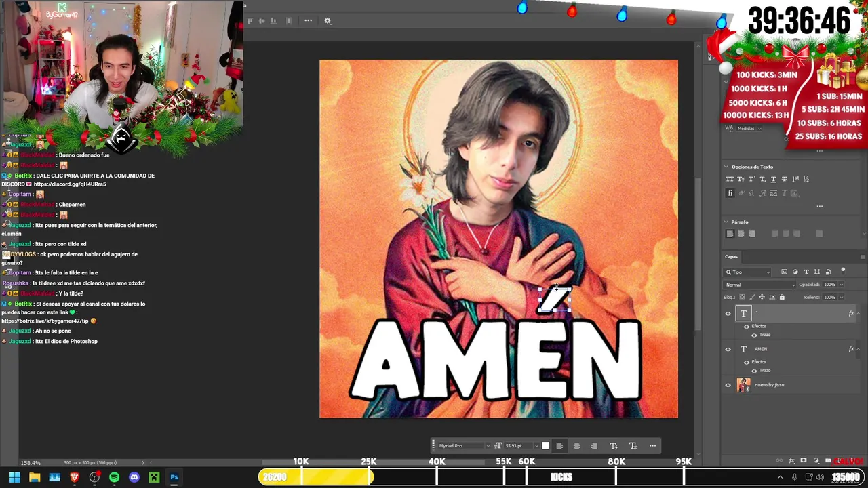The height and width of the screenshot is (488, 868).
Task: Open options bar settings gear
Action: click(x=328, y=21)
